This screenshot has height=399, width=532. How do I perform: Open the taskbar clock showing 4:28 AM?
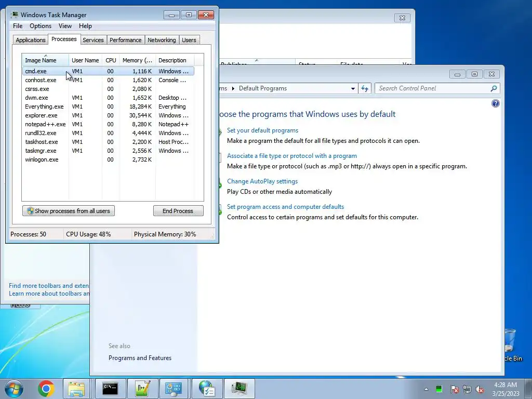pyautogui.click(x=506, y=389)
